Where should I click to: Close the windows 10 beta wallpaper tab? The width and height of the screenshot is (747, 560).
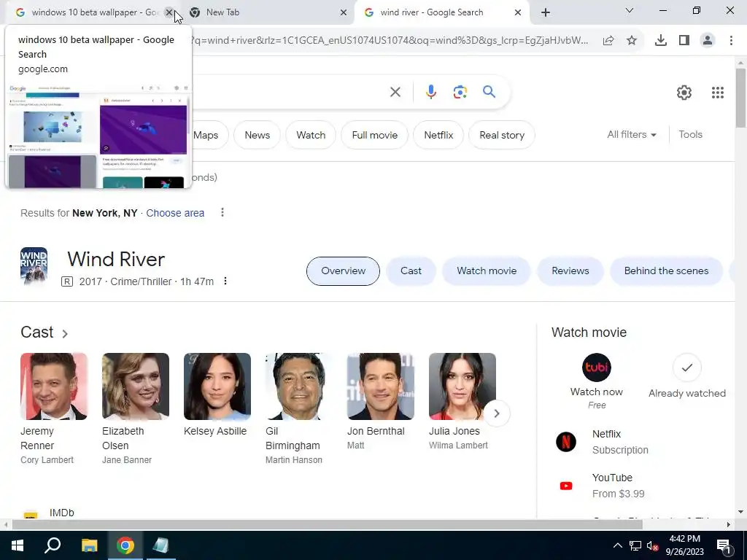tap(169, 12)
